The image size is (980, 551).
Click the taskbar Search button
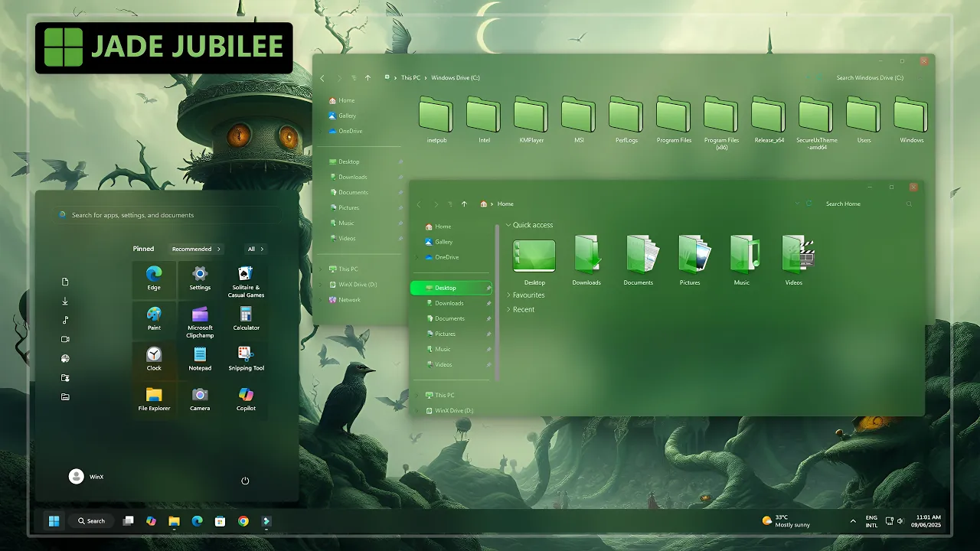click(91, 521)
